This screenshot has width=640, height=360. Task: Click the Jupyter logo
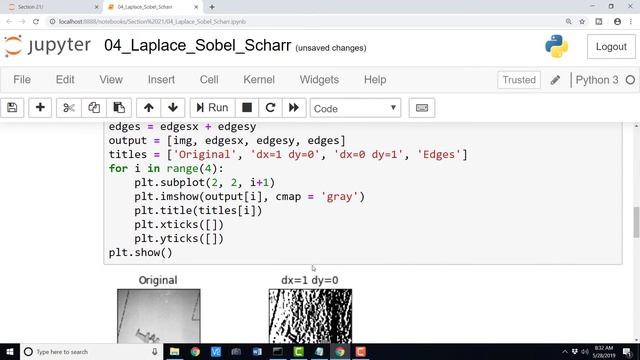[x=48, y=46]
